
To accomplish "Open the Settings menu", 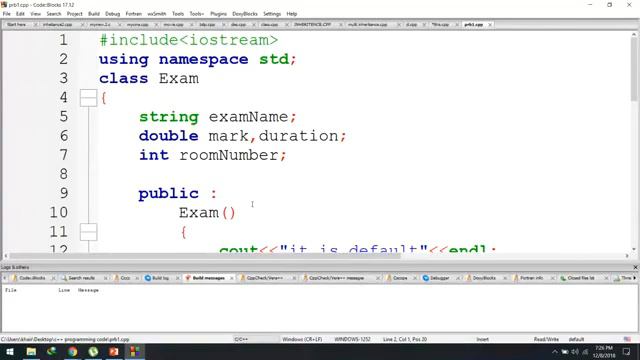I will tap(272, 14).
